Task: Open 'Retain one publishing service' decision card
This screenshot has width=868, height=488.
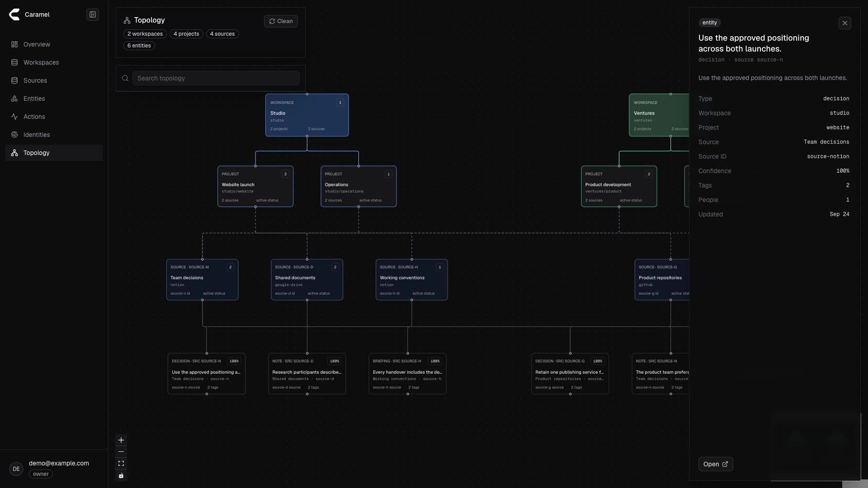Action: (570, 374)
